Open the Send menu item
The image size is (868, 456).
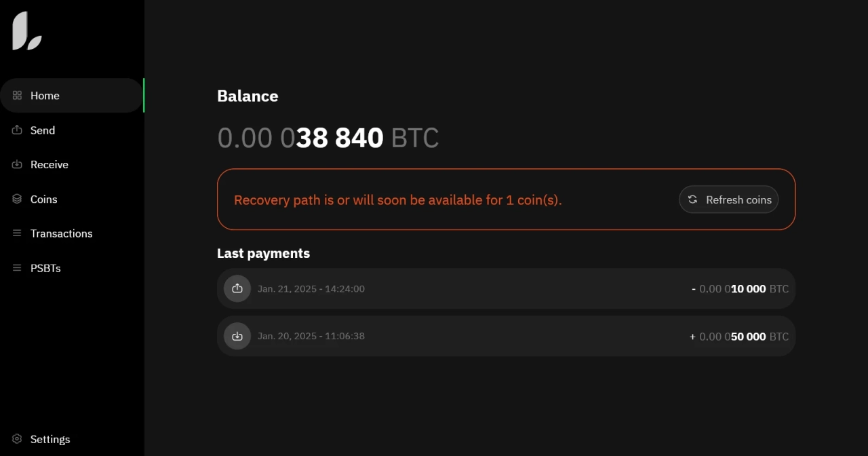pos(43,130)
